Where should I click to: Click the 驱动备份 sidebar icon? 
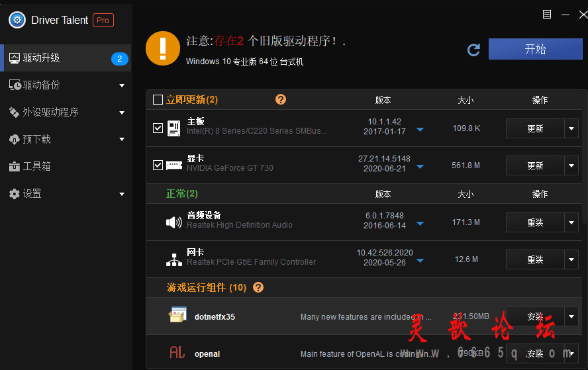pyautogui.click(x=15, y=85)
